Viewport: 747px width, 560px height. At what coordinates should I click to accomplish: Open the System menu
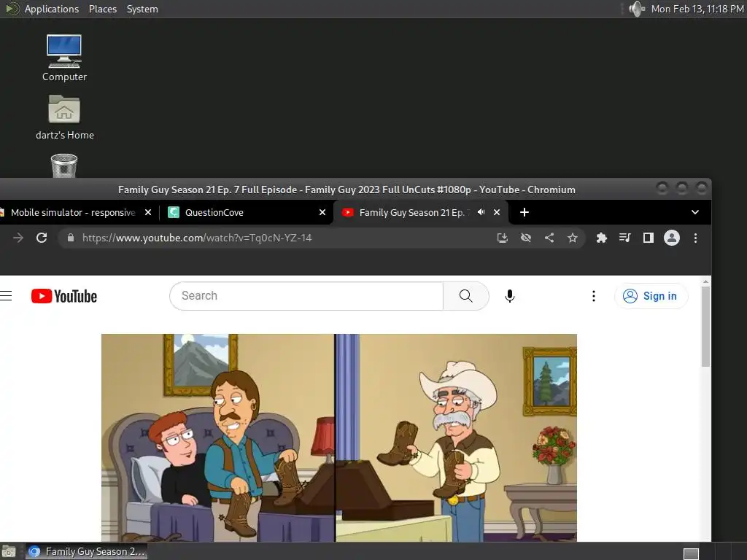[x=142, y=9]
